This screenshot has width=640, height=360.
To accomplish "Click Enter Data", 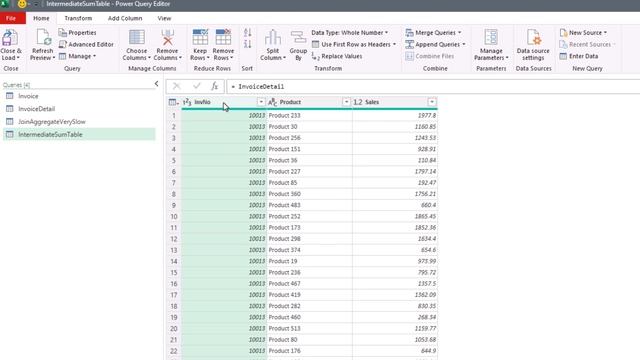I will click(579, 56).
